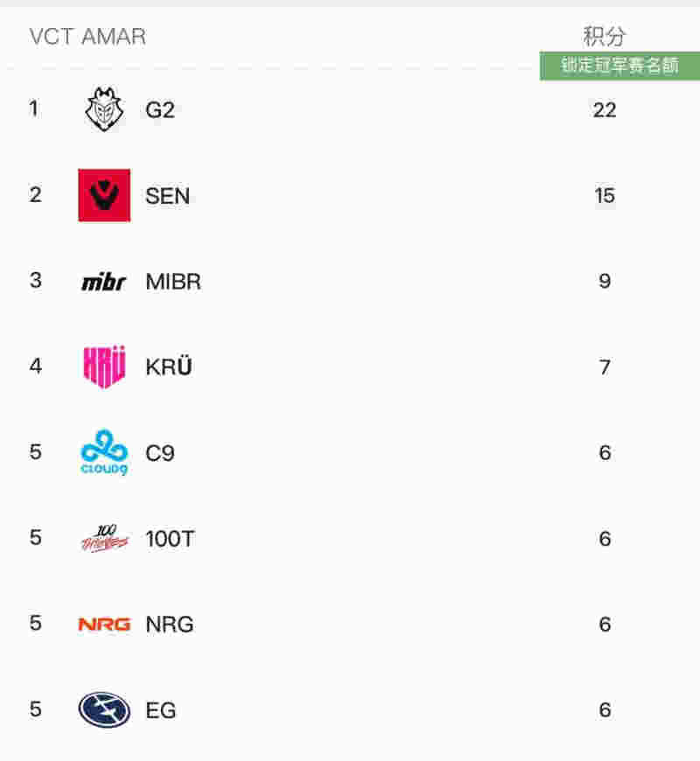
Task: Click the NRG team name
Action: click(x=170, y=625)
